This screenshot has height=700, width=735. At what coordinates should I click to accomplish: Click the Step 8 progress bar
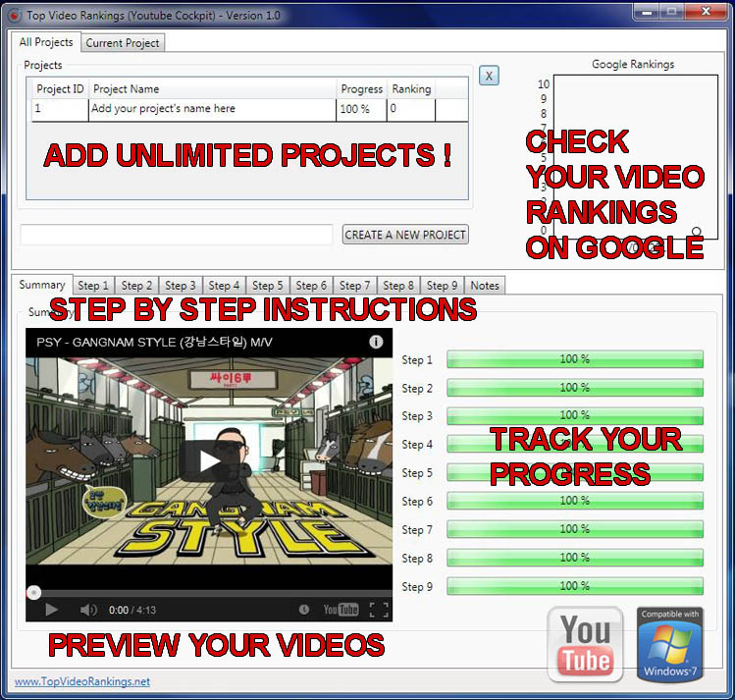pos(575,558)
